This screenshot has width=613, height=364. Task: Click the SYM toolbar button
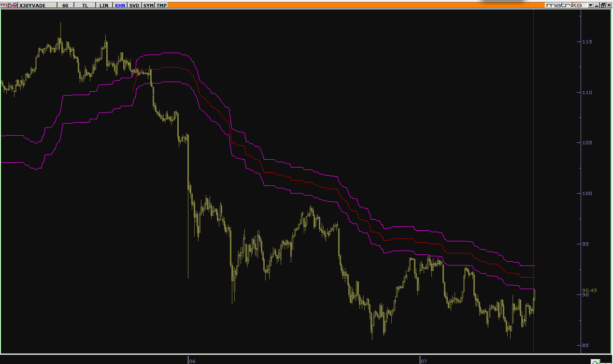(x=148, y=5)
